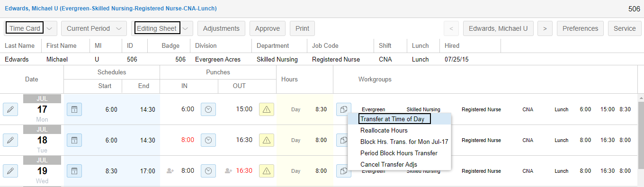Click the pencil edit icon for Jul 19
The height and width of the screenshot is (187, 644).
10,171
